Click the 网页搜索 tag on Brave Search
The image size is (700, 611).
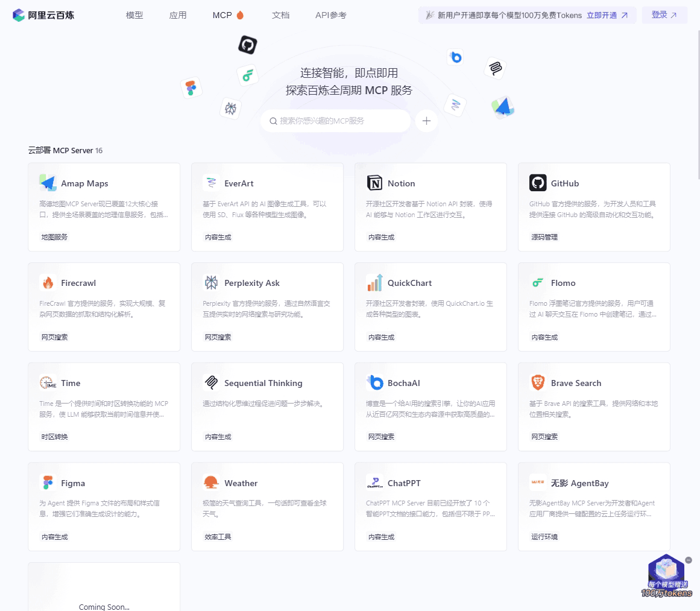point(544,437)
